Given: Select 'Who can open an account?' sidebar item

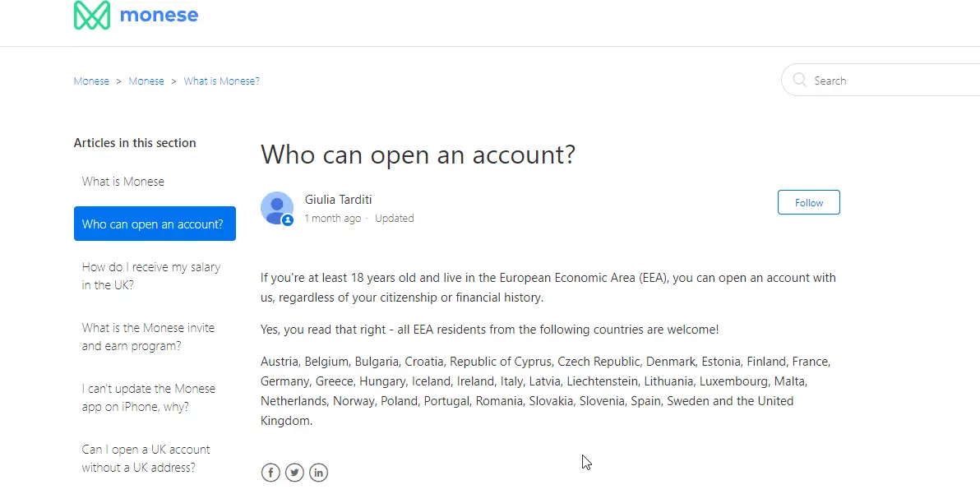Looking at the screenshot, I should 154,224.
